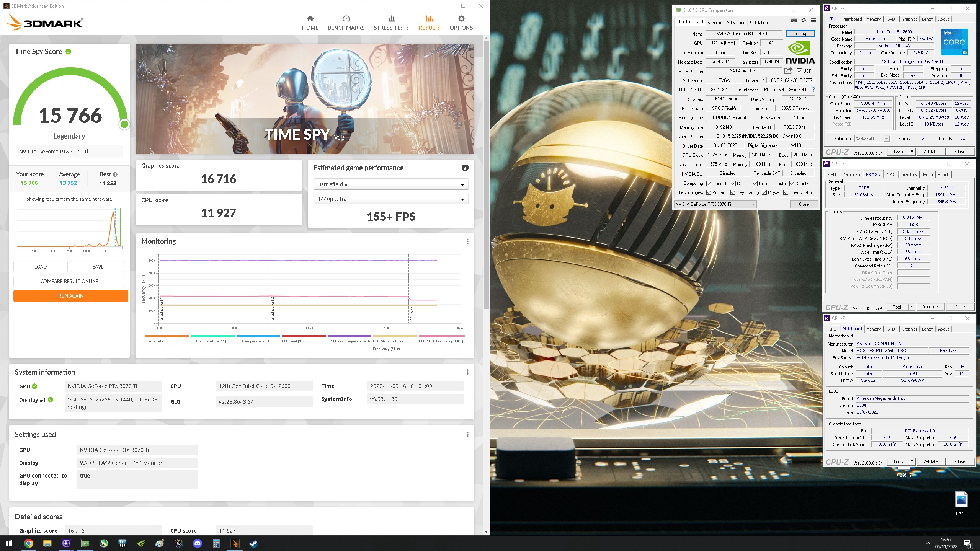
Task: Click the NVIDIA logo in GPU-Z
Action: (x=800, y=52)
